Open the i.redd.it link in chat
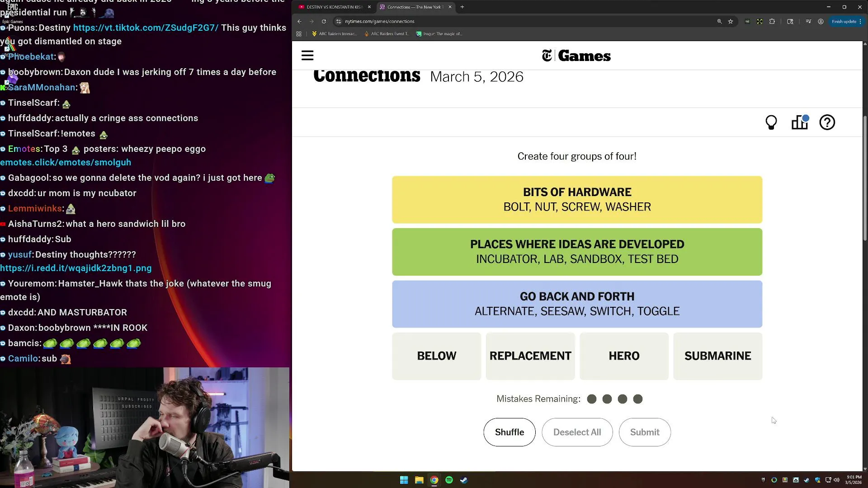The width and height of the screenshot is (868, 488). [x=76, y=268]
